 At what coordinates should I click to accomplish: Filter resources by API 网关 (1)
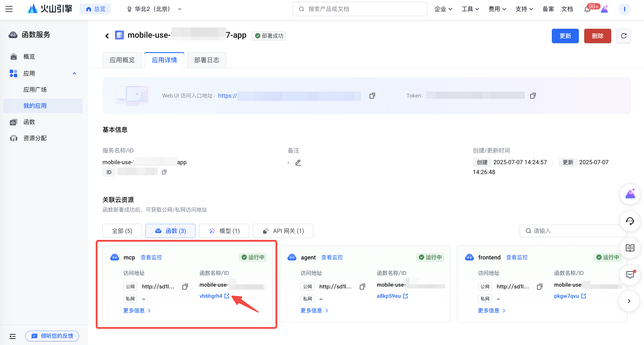(x=283, y=231)
